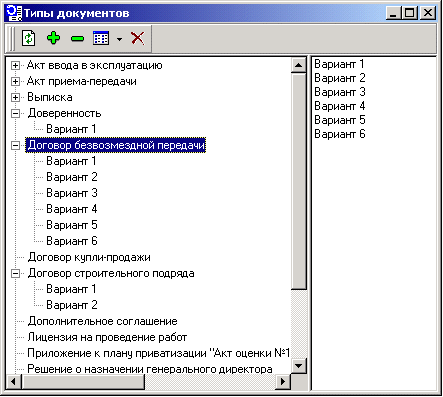Select Вариант 5 in the tree
The height and width of the screenshot is (397, 443).
(72, 225)
